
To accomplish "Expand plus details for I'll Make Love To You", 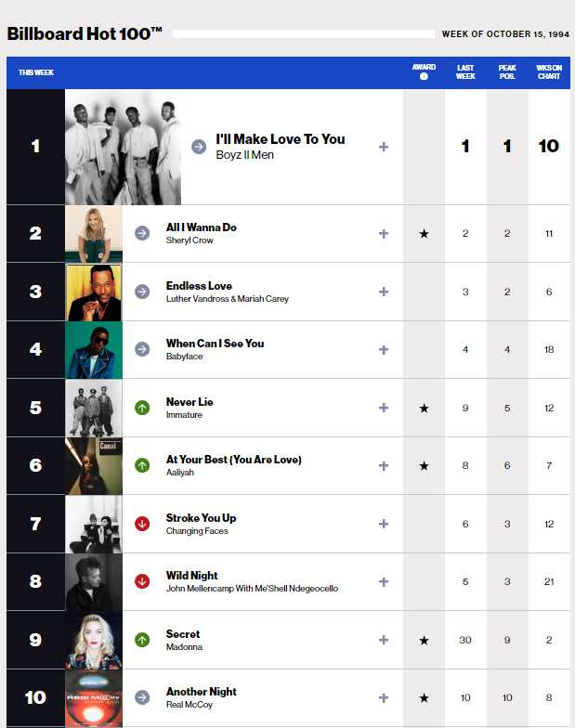I will click(384, 147).
